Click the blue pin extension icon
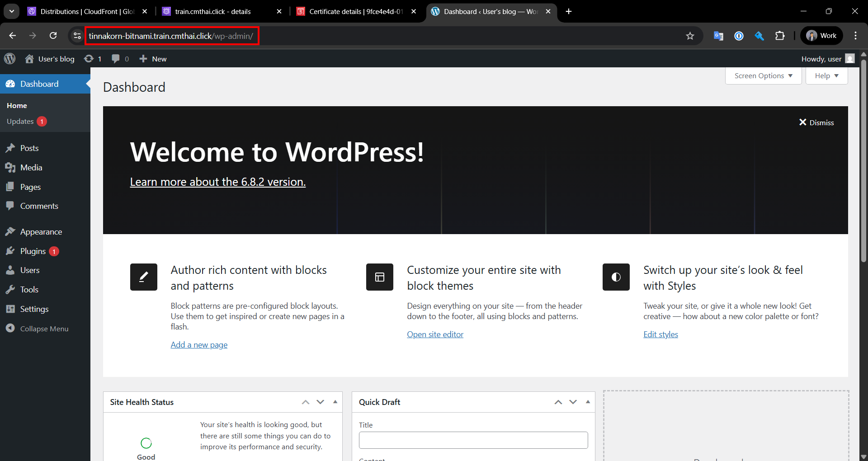Viewport: 868px width, 461px height. pos(759,36)
